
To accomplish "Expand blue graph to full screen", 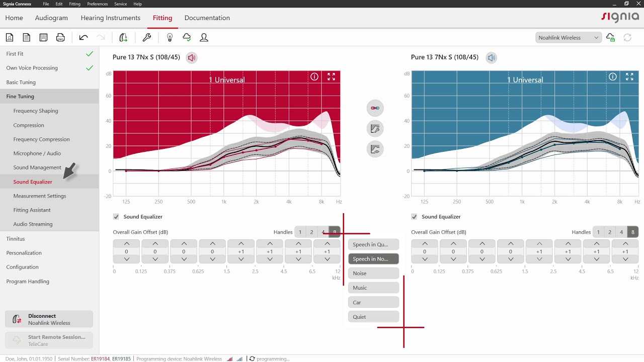I will pos(629,77).
